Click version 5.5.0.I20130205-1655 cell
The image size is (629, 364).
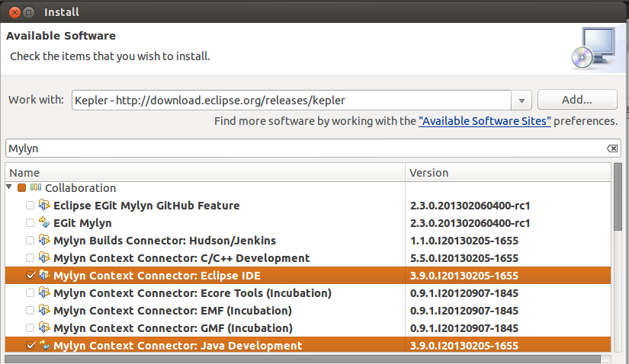pyautogui.click(x=464, y=258)
